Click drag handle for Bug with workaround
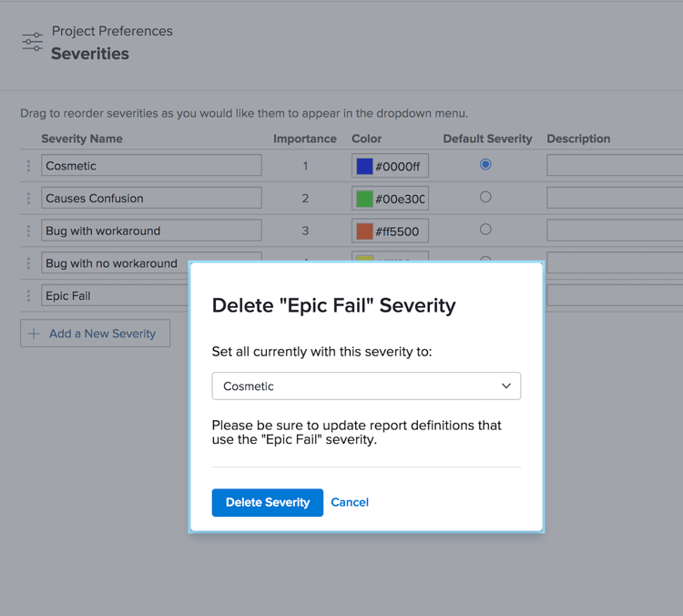 [x=28, y=231]
